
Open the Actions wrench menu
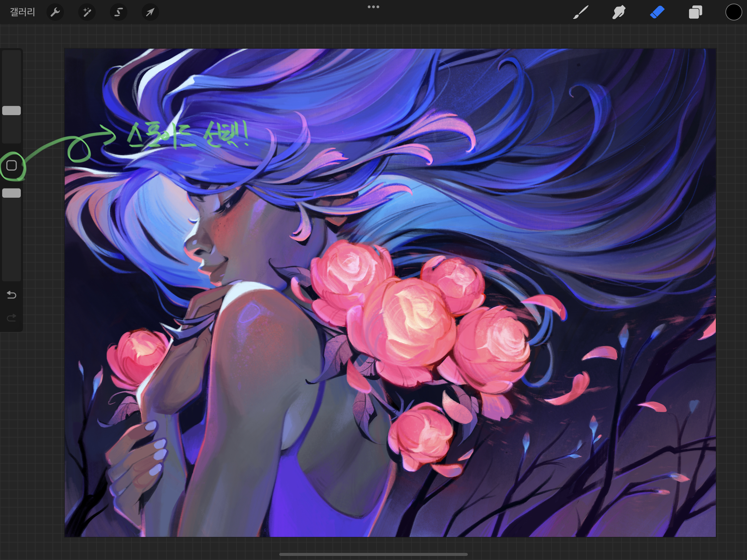coord(55,13)
